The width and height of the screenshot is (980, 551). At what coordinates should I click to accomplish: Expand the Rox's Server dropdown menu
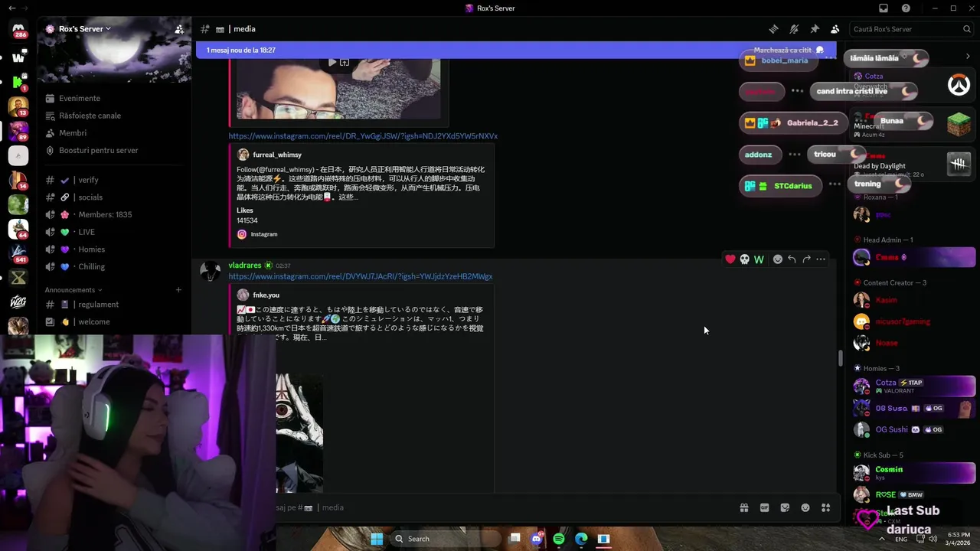84,29
